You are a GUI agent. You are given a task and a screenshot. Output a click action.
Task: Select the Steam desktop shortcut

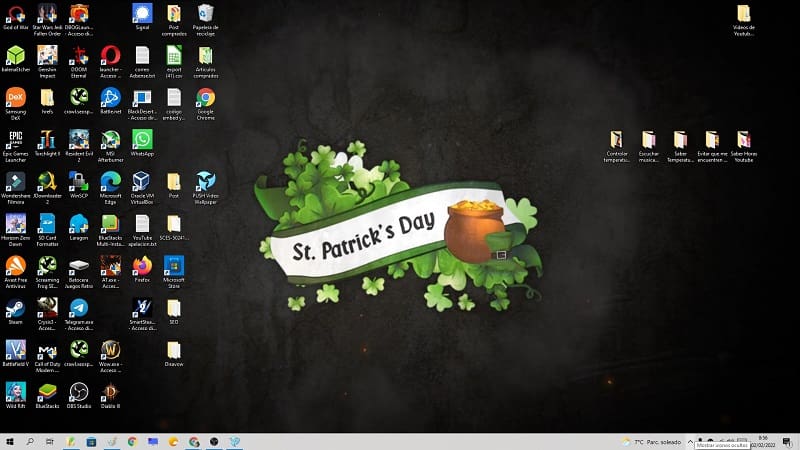(x=15, y=312)
